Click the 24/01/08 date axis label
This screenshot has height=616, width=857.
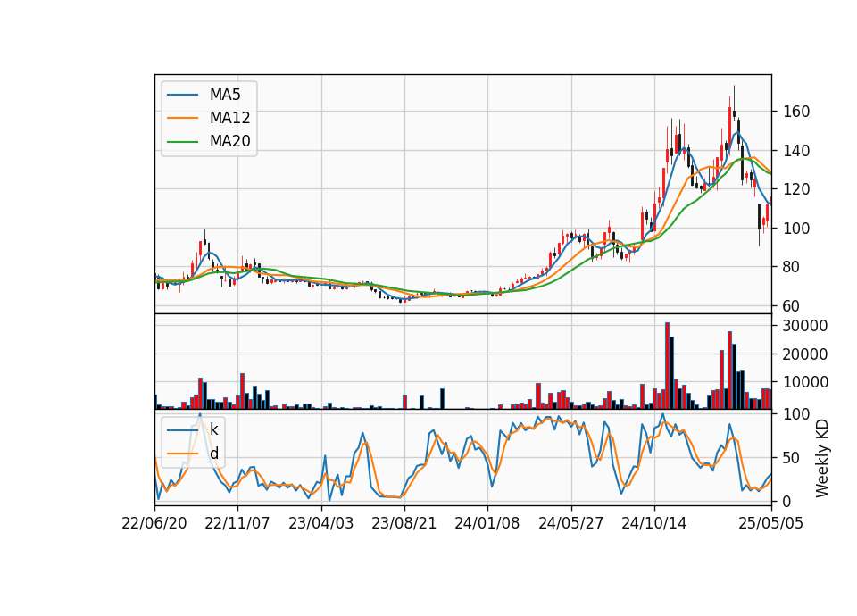[487, 523]
